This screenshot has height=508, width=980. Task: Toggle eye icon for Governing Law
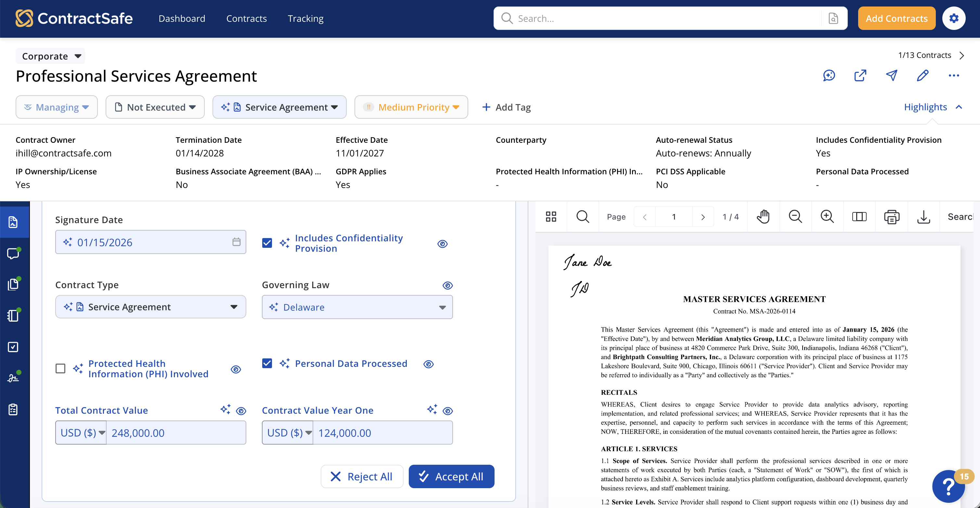[x=447, y=285]
